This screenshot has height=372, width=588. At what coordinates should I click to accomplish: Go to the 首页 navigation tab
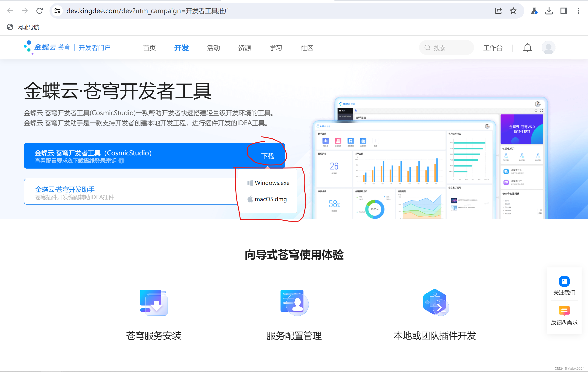pyautogui.click(x=149, y=48)
